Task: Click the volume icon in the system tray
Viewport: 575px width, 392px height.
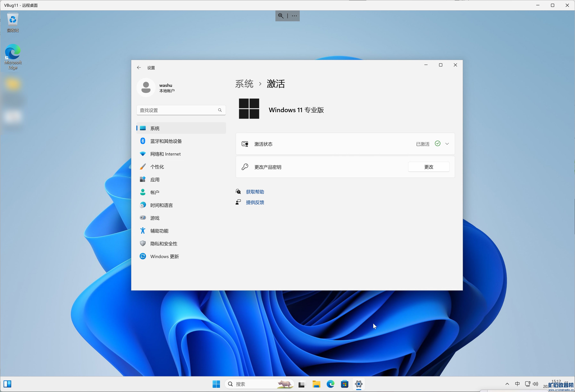Action: pyautogui.click(x=535, y=384)
